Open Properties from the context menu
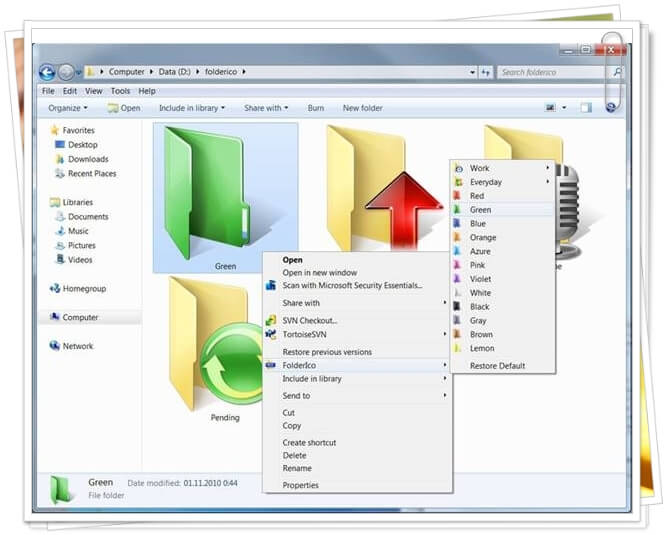Image resolution: width=667 pixels, height=535 pixels. click(x=357, y=485)
